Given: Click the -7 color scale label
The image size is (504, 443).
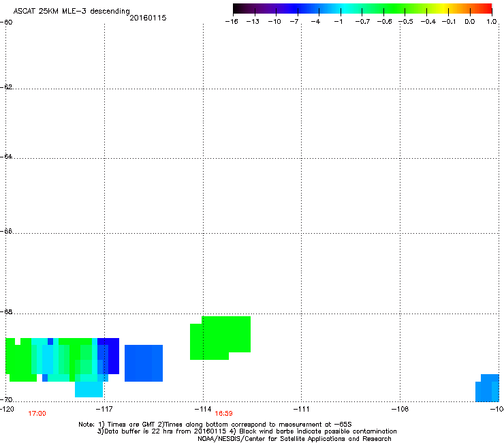Looking at the screenshot, I should click(x=294, y=22).
